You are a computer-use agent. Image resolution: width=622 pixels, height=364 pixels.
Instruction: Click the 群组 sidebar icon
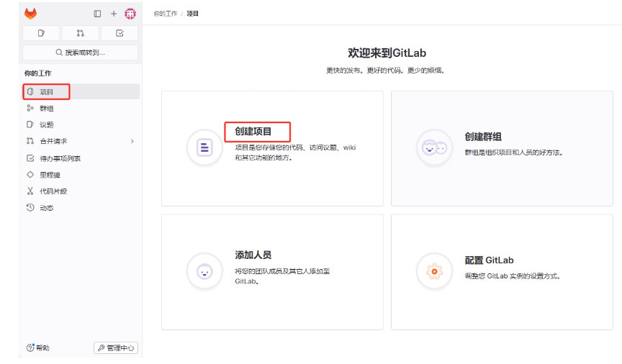pos(30,108)
